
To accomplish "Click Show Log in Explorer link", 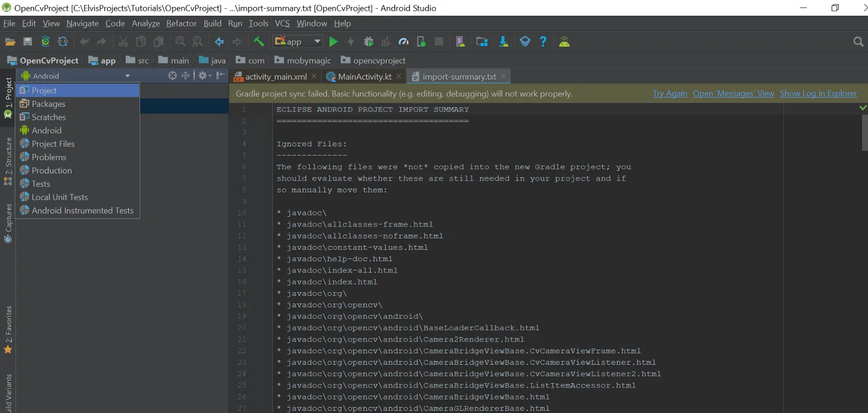I will (x=819, y=93).
